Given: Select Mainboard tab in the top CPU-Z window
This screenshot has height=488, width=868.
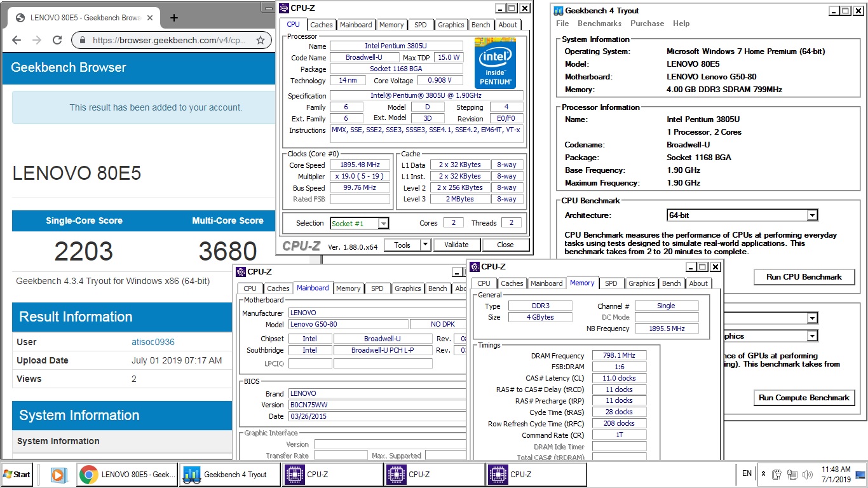Looking at the screenshot, I should click(356, 25).
